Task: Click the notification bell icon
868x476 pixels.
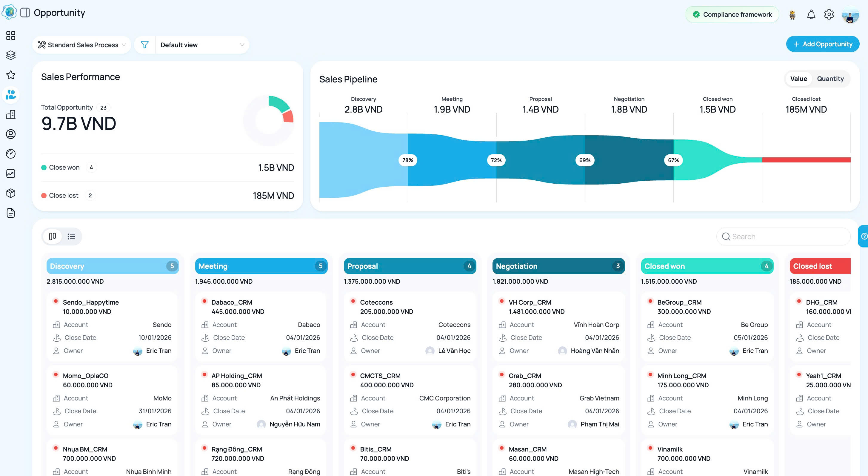Action: (x=811, y=15)
